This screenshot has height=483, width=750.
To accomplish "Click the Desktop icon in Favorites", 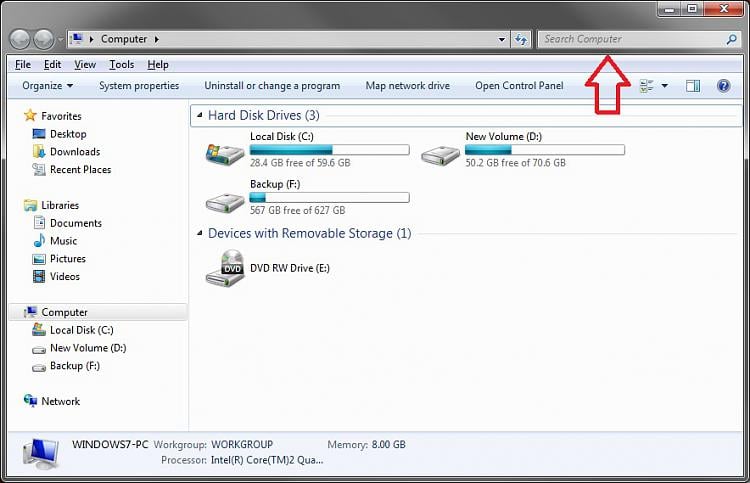I will pyautogui.click(x=39, y=133).
